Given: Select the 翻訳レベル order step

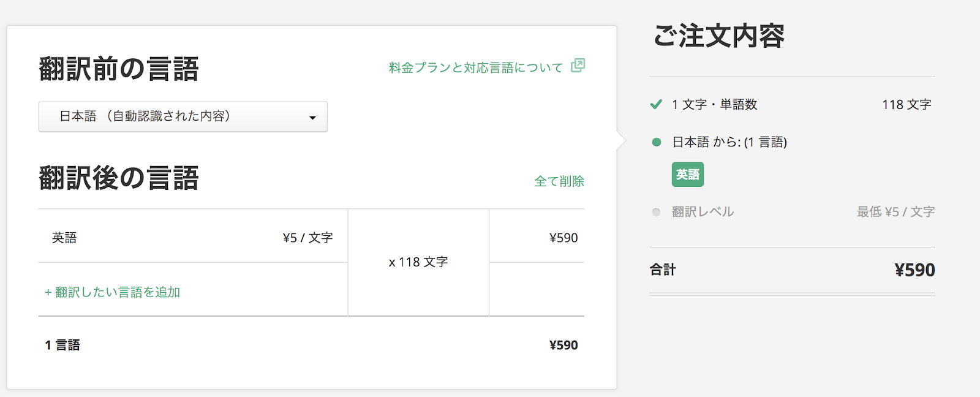Looking at the screenshot, I should (x=703, y=212).
